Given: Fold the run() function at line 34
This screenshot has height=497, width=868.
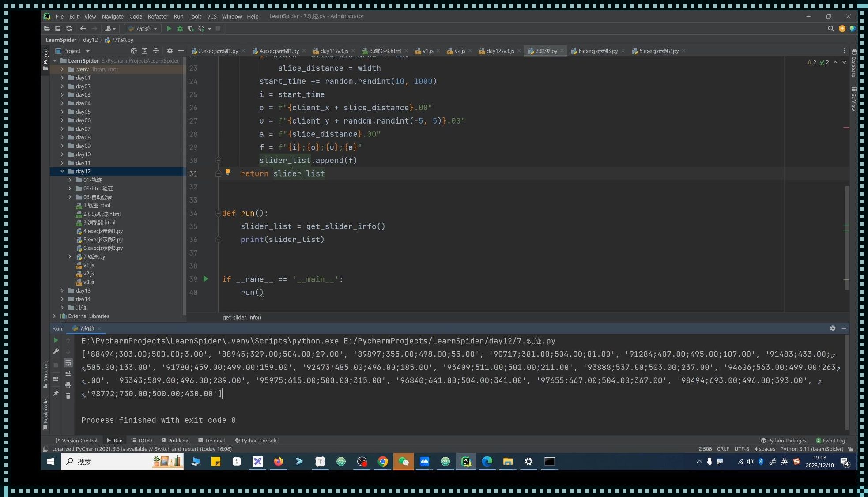Looking at the screenshot, I should (218, 213).
